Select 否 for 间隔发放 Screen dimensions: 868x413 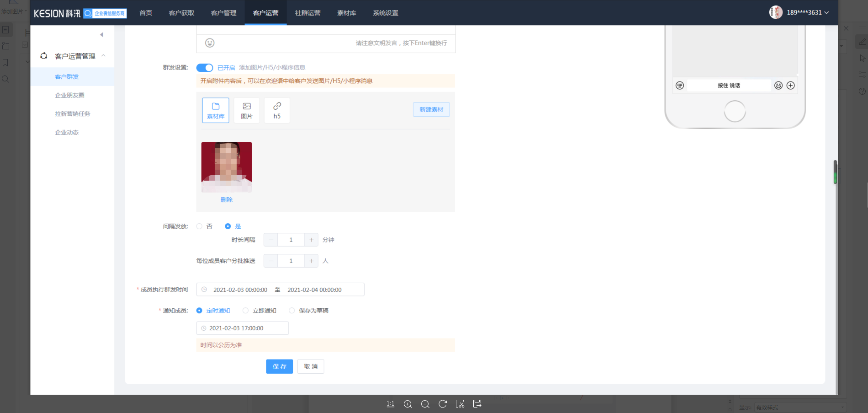[200, 226]
